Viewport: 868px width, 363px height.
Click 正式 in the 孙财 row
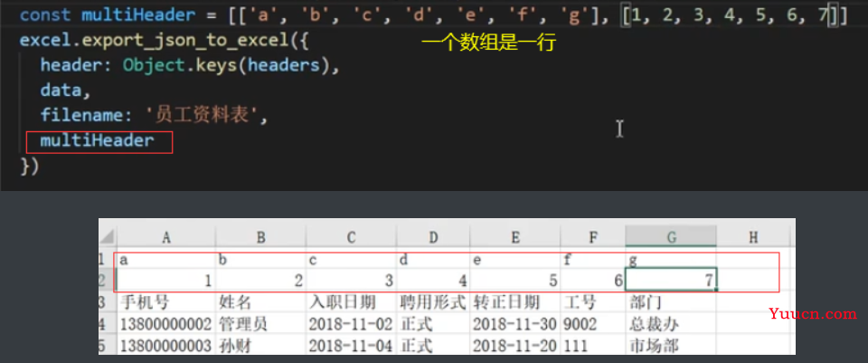pyautogui.click(x=433, y=345)
